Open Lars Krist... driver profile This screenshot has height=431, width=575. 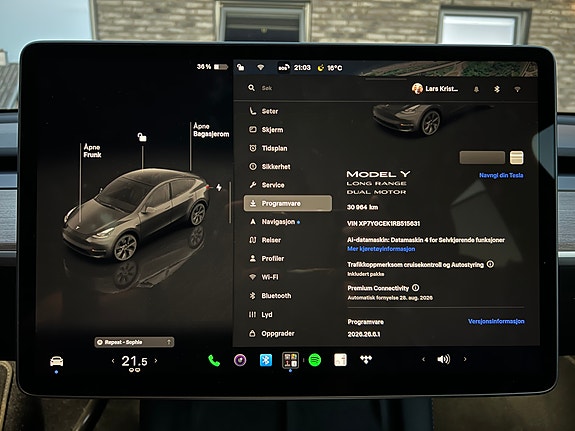coord(435,88)
